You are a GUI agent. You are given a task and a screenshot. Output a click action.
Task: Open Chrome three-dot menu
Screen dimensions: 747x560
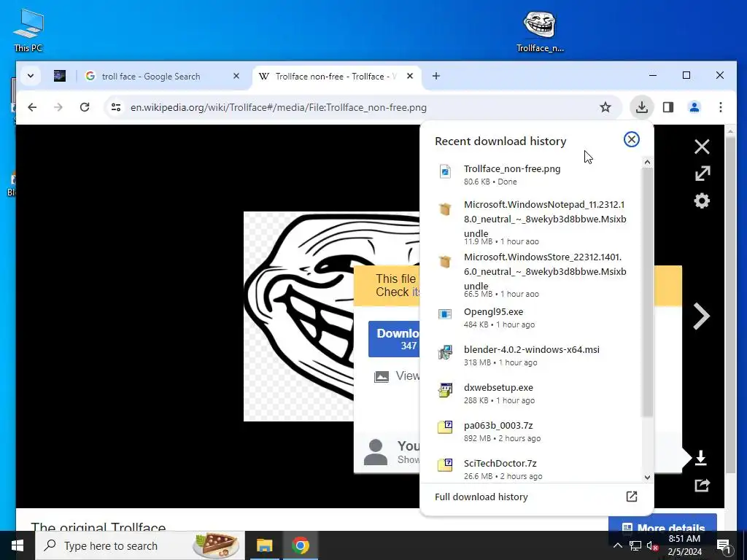tap(720, 107)
